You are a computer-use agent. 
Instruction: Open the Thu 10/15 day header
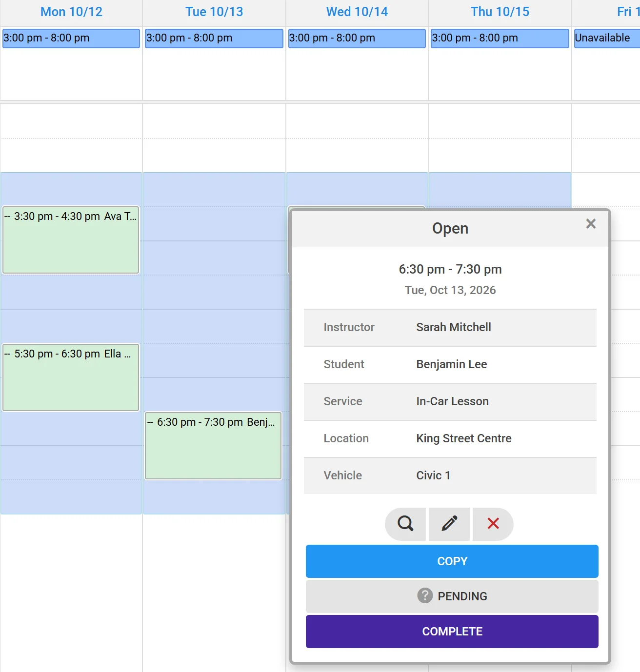point(500,12)
